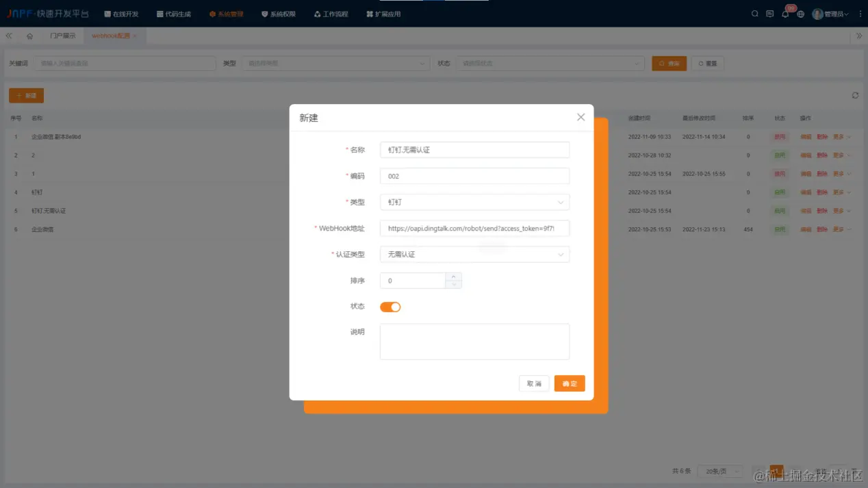Image resolution: width=868 pixels, height=488 pixels.
Task: Click the 排序 number input
Action: click(x=413, y=281)
